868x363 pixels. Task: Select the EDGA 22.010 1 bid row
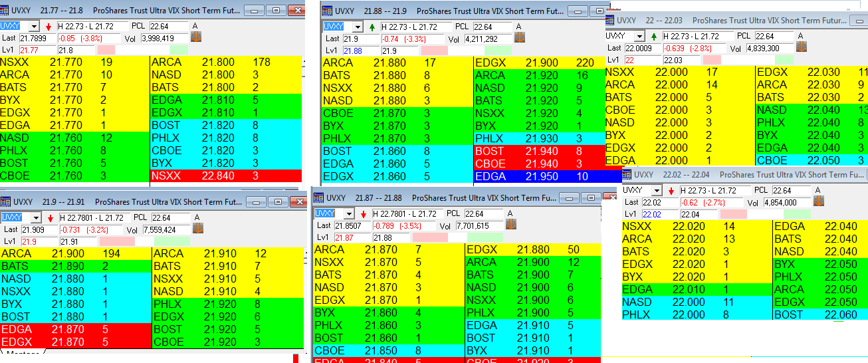(x=697, y=289)
